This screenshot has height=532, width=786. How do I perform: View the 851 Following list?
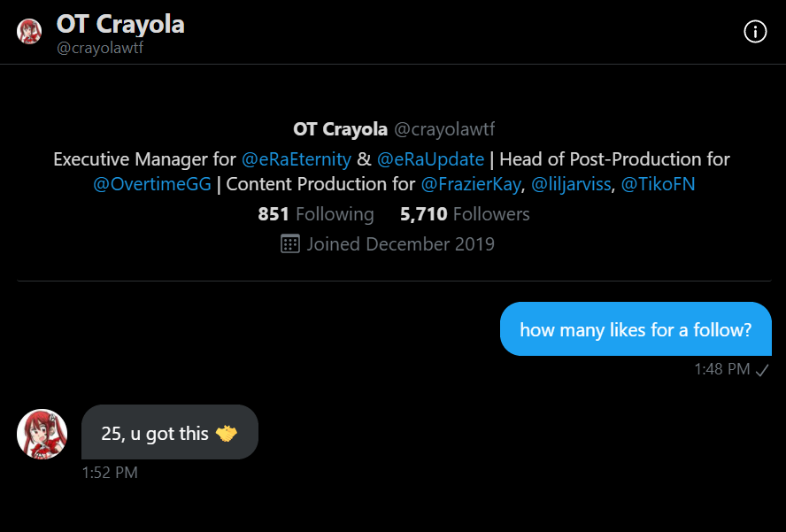tap(316, 214)
